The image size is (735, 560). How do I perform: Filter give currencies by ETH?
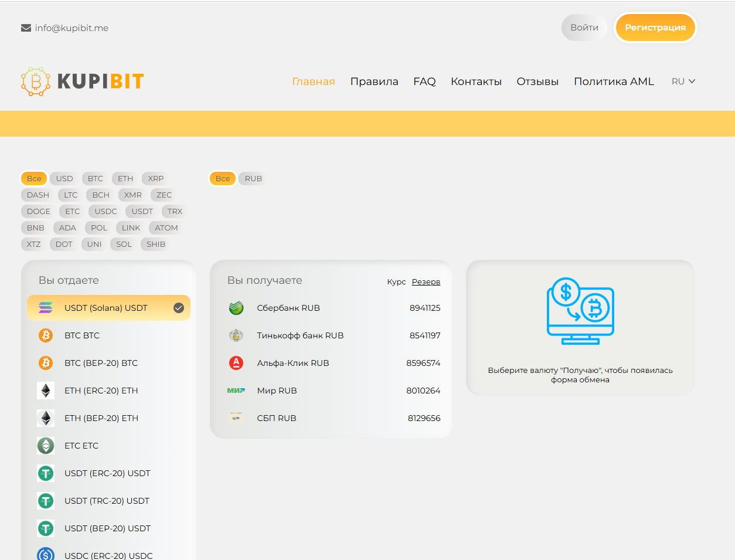coord(125,179)
